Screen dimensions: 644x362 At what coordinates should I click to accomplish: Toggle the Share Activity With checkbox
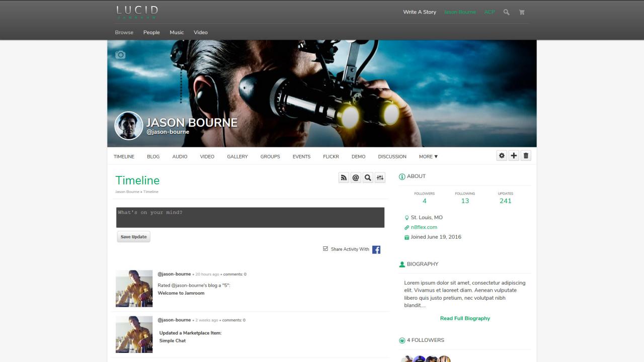(x=326, y=248)
